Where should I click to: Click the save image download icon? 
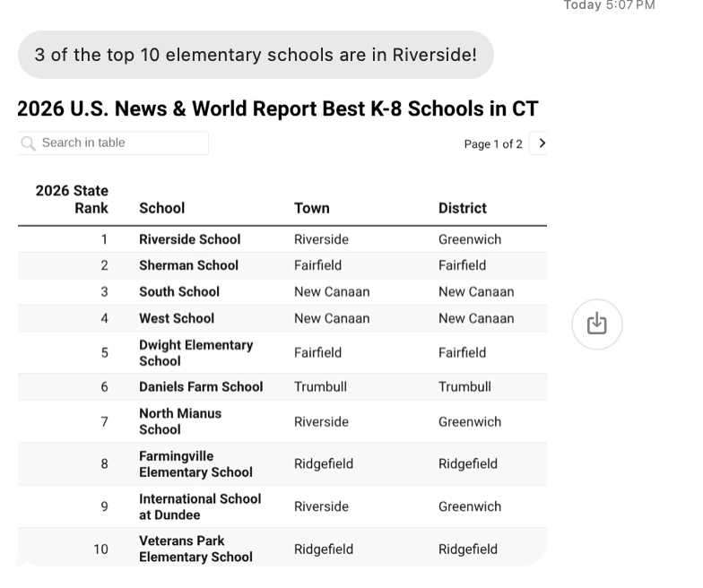tap(597, 324)
